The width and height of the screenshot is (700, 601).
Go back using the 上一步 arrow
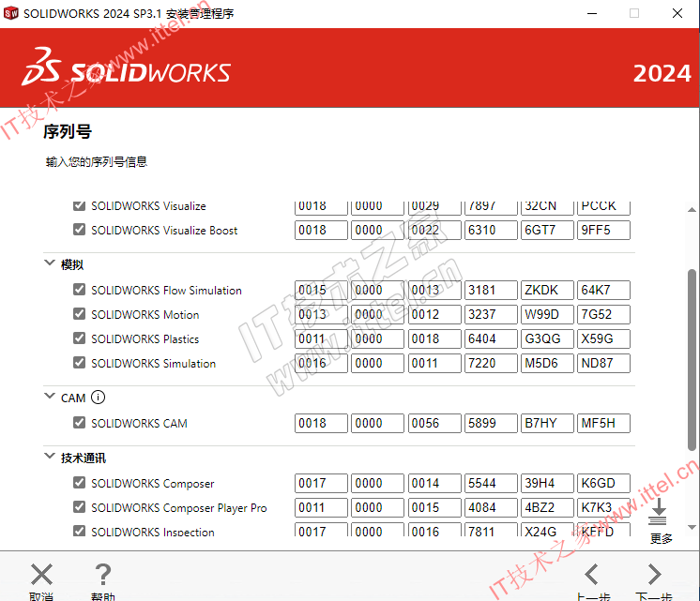(592, 574)
